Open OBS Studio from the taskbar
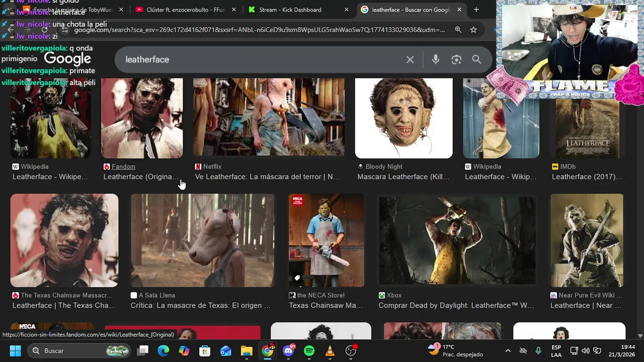644x362 pixels. tap(351, 350)
